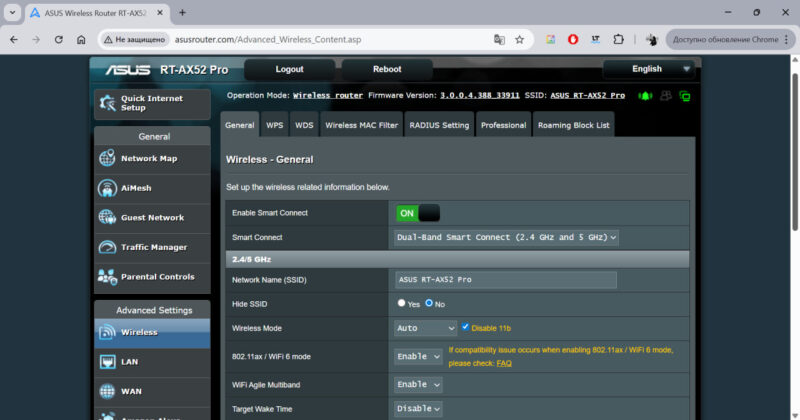Open firmware version 3.0.0.4.388_33911 link

pyautogui.click(x=480, y=95)
